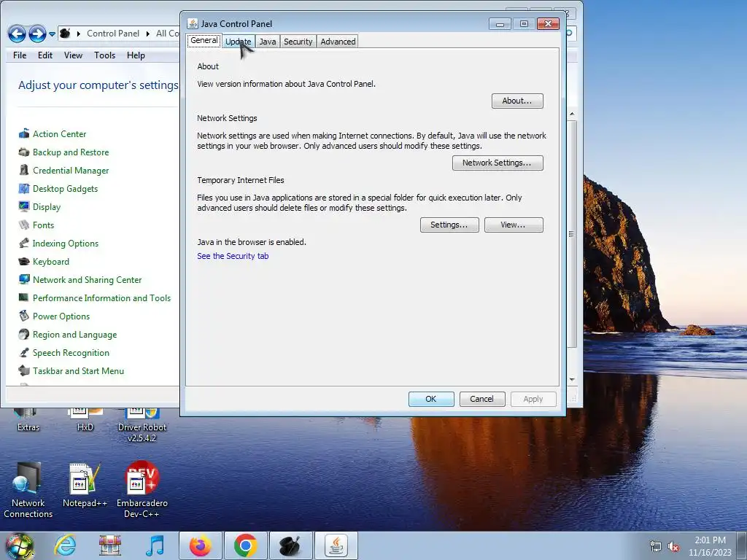
Task: Click the Control Panel vertical scrollbar thumb
Action: point(572,234)
